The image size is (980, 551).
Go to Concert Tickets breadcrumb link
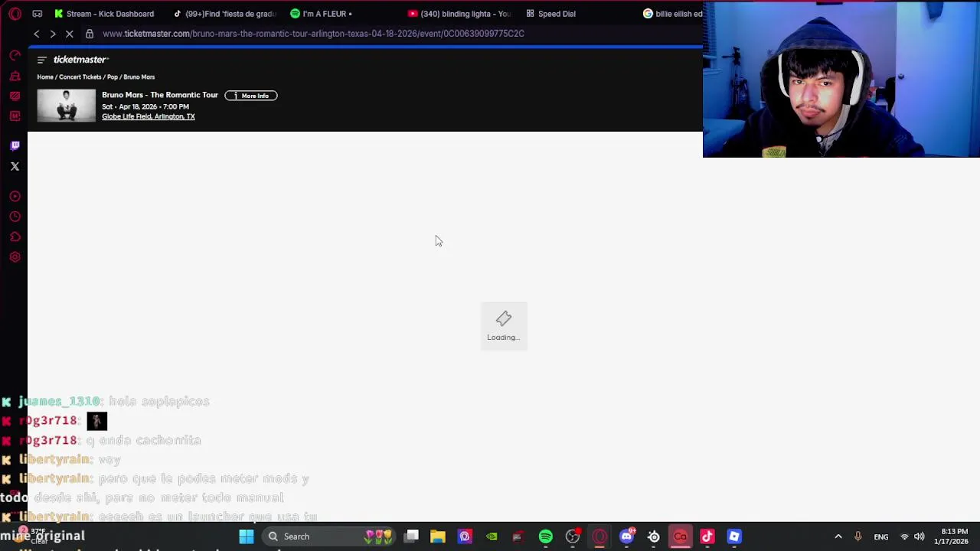tap(80, 77)
